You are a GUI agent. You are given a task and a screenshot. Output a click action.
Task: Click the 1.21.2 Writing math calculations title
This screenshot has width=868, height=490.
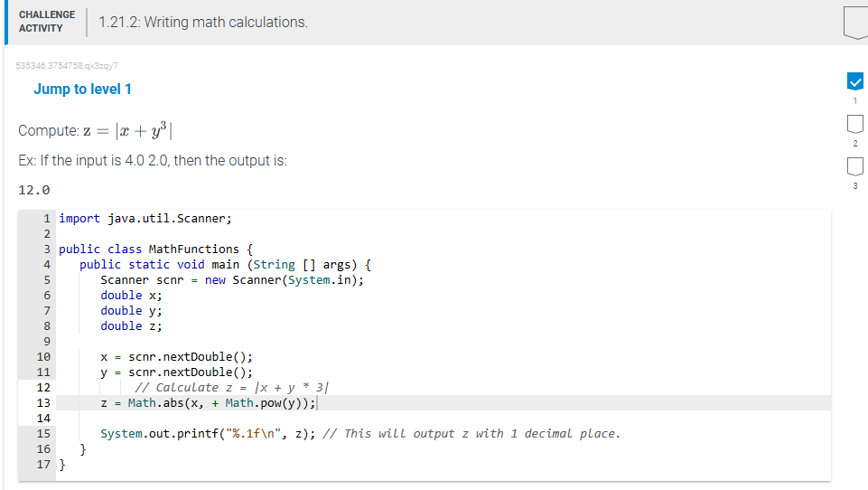pyautogui.click(x=203, y=23)
